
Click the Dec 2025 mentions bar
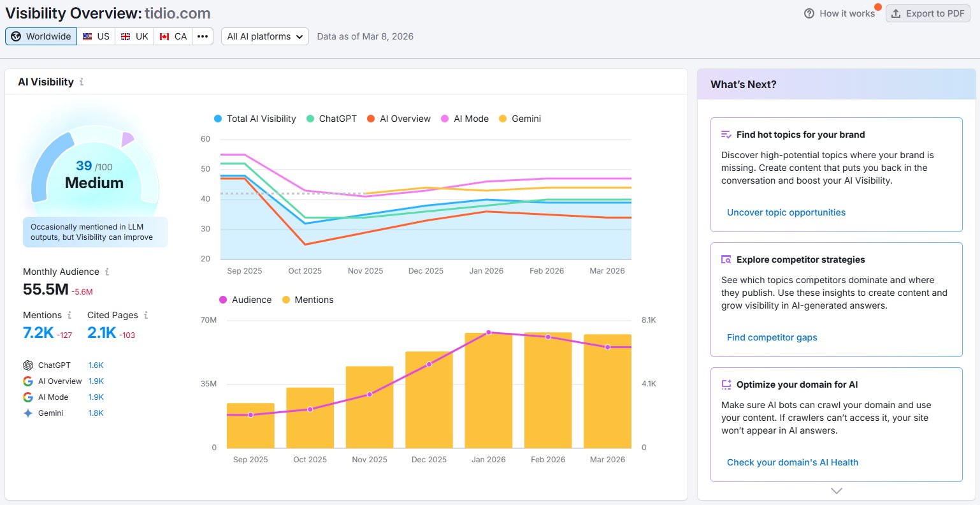click(x=429, y=400)
